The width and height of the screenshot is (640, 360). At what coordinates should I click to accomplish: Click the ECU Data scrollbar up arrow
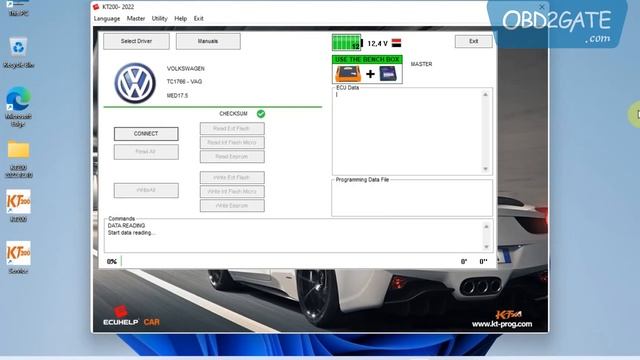coord(485,95)
